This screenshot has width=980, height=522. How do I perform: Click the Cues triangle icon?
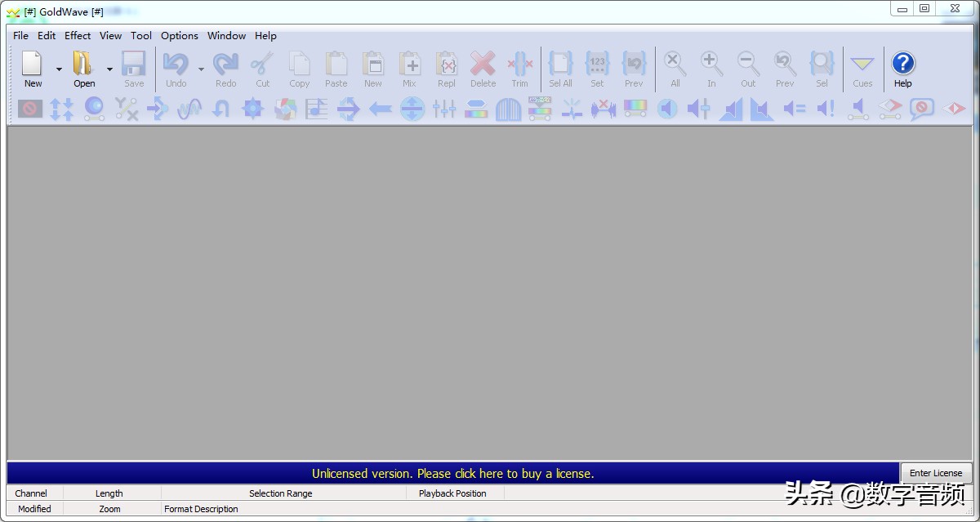tap(862, 69)
